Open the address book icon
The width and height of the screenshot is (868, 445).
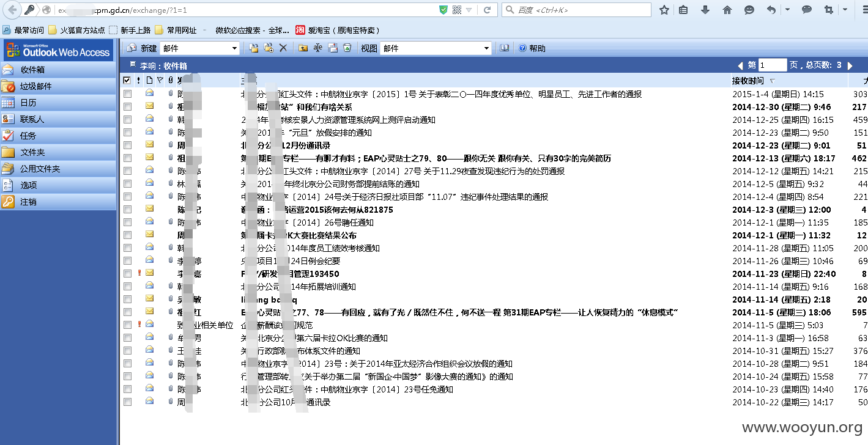tap(504, 48)
